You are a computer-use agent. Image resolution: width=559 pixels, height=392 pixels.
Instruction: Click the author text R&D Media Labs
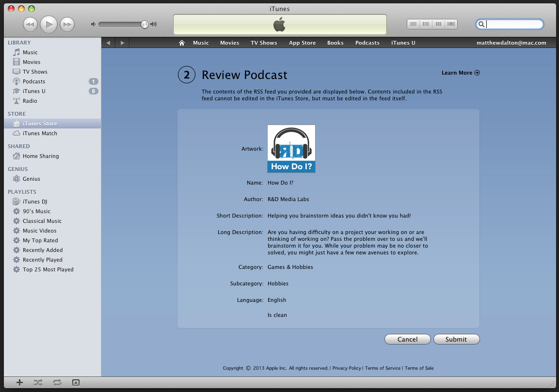pyautogui.click(x=288, y=199)
